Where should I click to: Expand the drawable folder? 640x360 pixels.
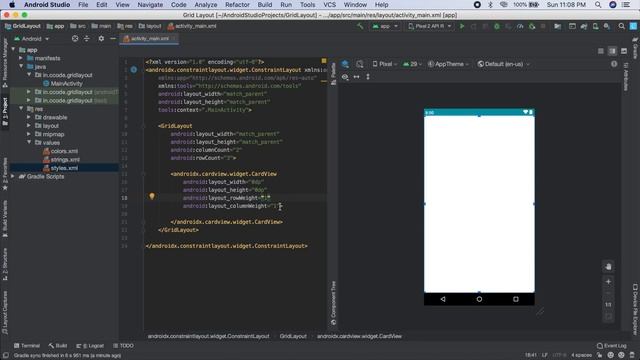tap(29, 117)
